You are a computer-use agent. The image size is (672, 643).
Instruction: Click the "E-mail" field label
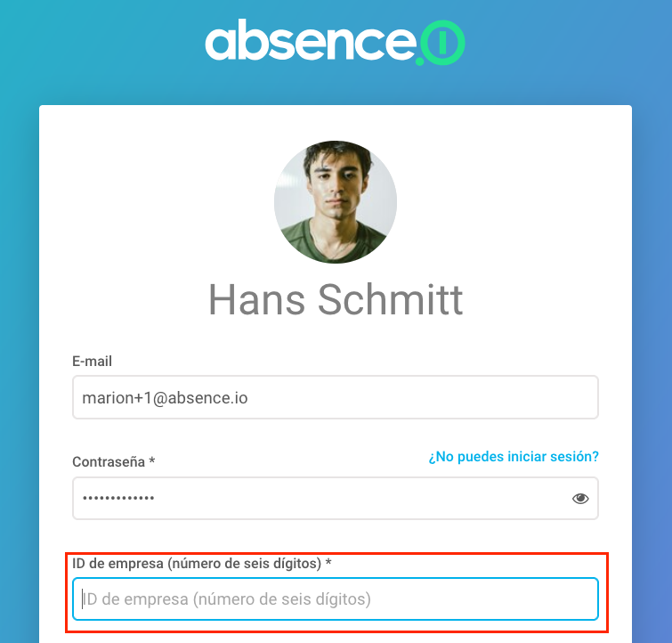(93, 362)
